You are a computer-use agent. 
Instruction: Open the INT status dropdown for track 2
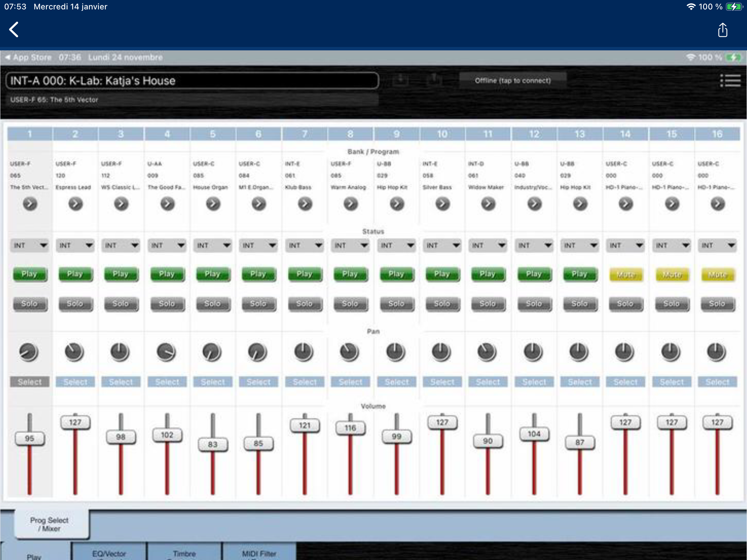(x=75, y=245)
